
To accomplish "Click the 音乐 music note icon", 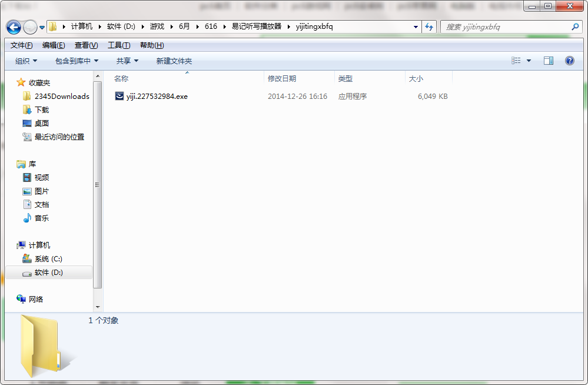I will coord(27,218).
